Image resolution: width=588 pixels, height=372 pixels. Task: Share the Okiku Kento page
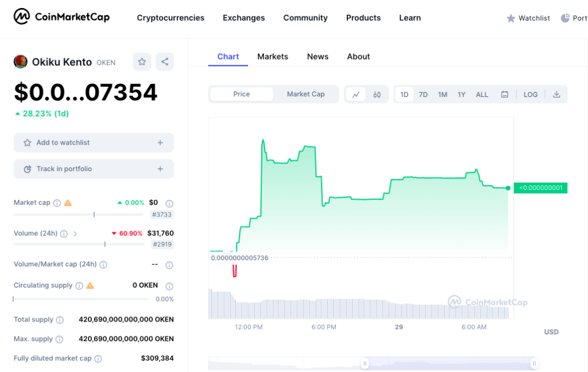[165, 61]
